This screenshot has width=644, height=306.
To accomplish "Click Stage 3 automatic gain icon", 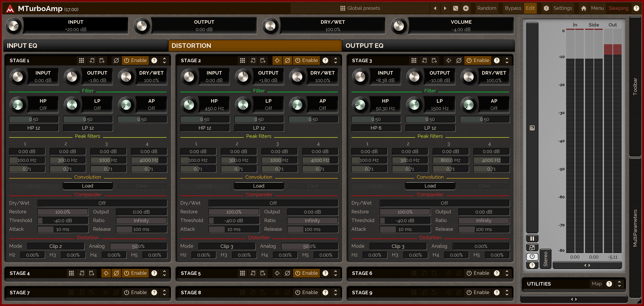I will point(448,60).
